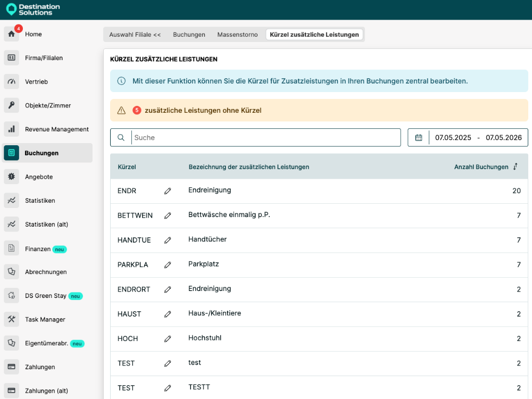Open Home via its house icon
Screen dimensions: 532x399
coord(12,34)
